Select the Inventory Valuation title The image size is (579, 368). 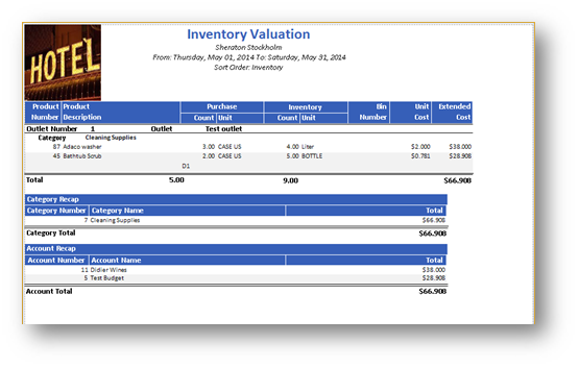[x=248, y=34]
